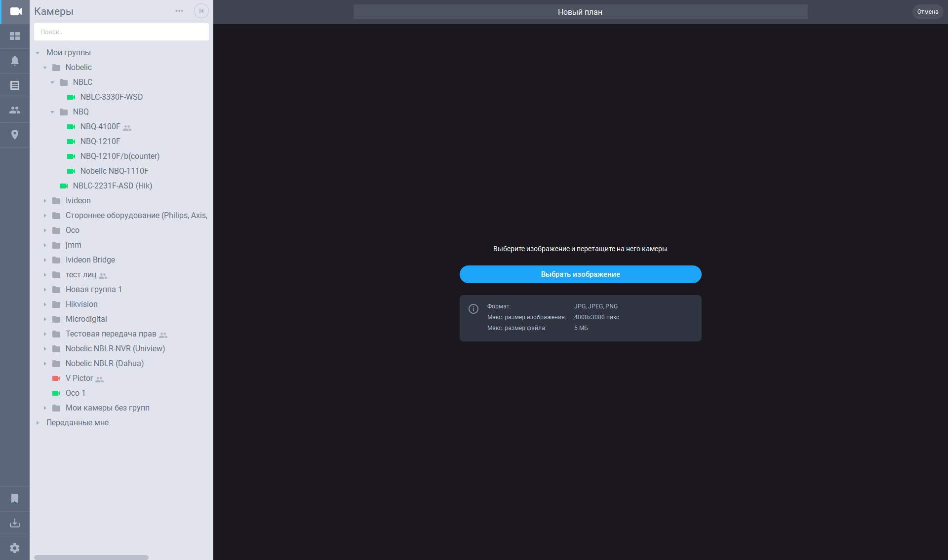Image resolution: width=948 pixels, height=560 pixels.
Task: Expand the Новая группа 1 folder
Action: tap(45, 290)
